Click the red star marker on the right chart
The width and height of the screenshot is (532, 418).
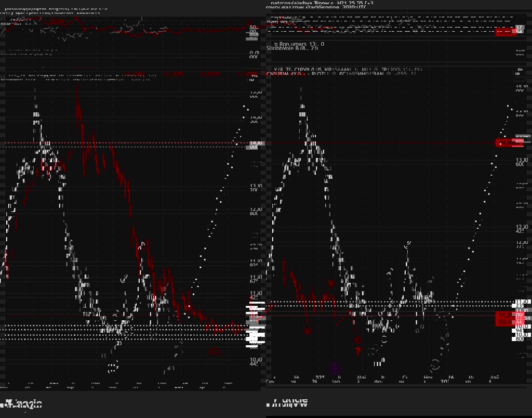(x=331, y=283)
